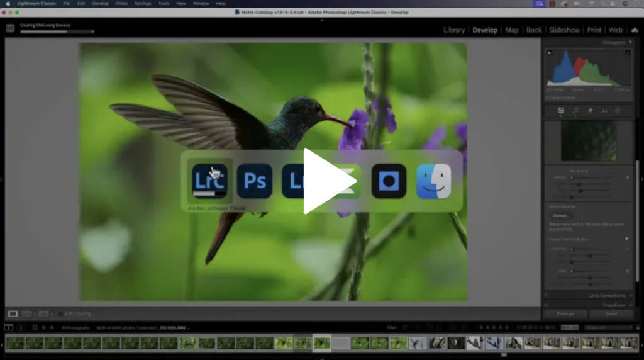Screen dimensions: 644x360
Task: Collapse the Histogram panel
Action: 630,42
